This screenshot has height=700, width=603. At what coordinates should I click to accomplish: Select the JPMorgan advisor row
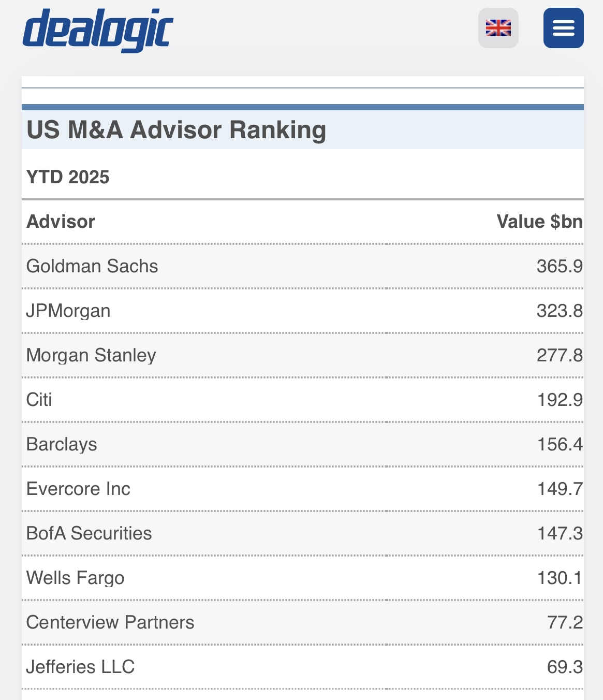(x=303, y=311)
